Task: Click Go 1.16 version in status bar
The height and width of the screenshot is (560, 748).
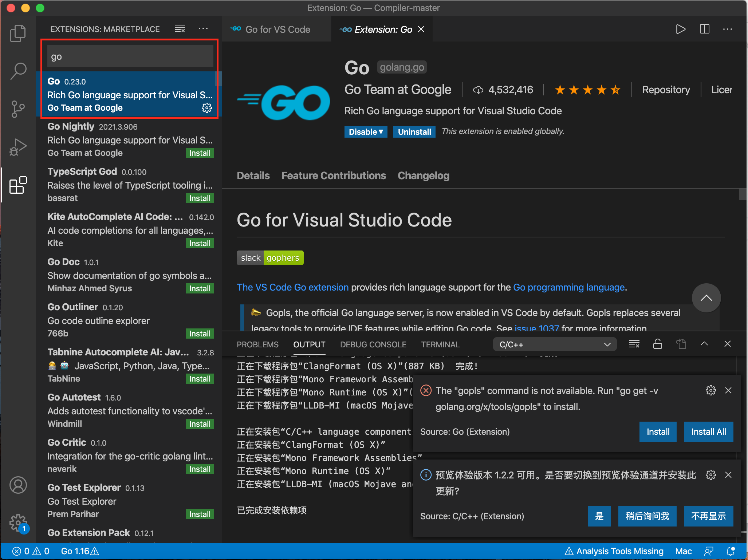Action: tap(80, 551)
